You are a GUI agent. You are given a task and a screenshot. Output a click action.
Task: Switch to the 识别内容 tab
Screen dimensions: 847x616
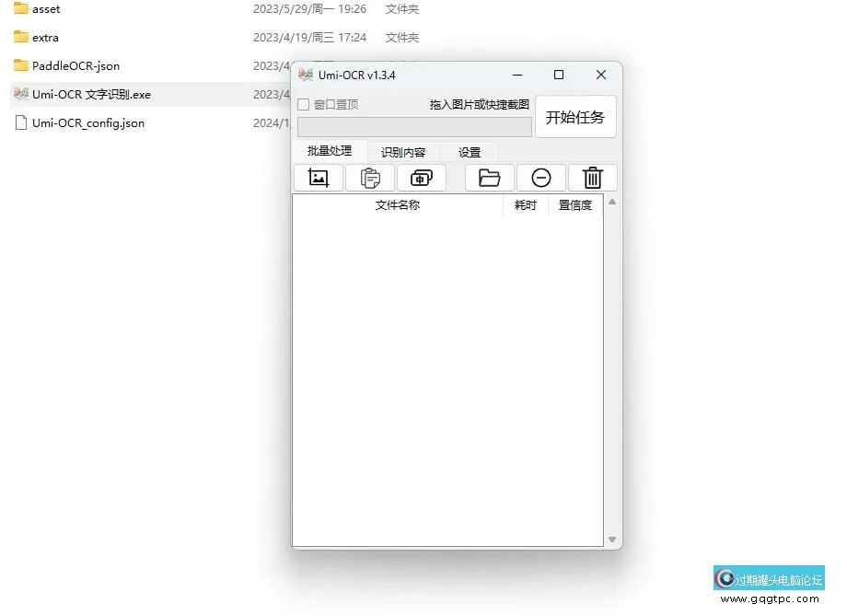[402, 151]
